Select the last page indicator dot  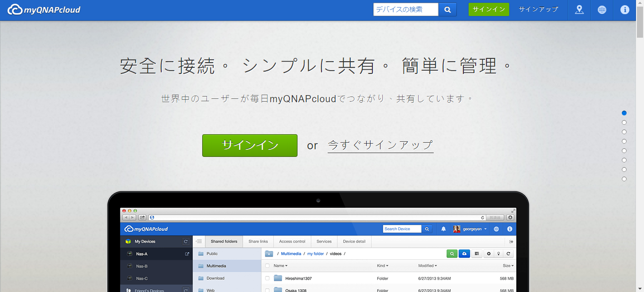(x=624, y=179)
